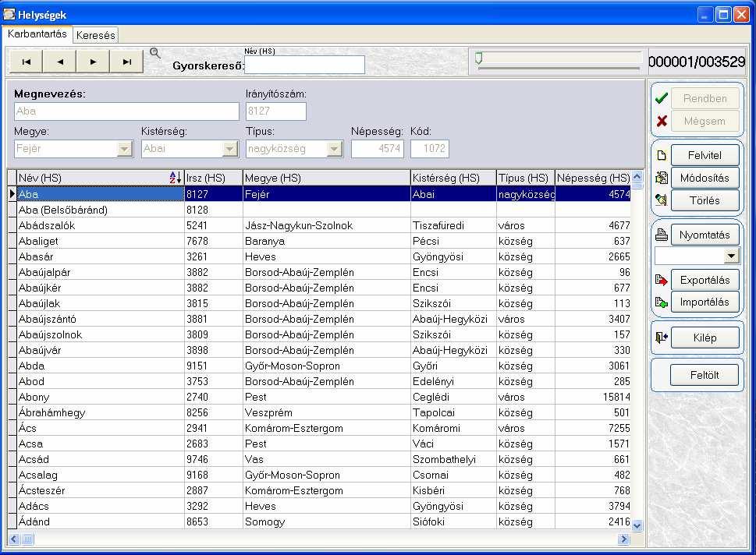Click the A-Z sort icon in Név column
756x555 pixels.
point(175,178)
